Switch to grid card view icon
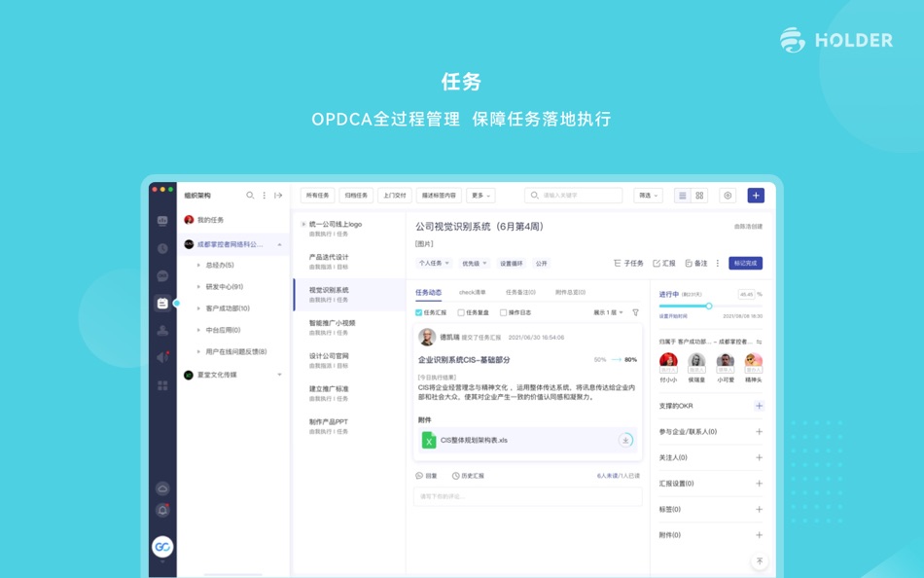 click(699, 196)
